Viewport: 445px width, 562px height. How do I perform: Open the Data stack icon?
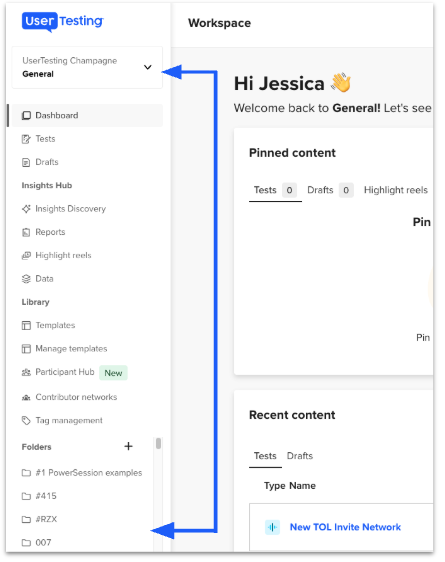[26, 279]
